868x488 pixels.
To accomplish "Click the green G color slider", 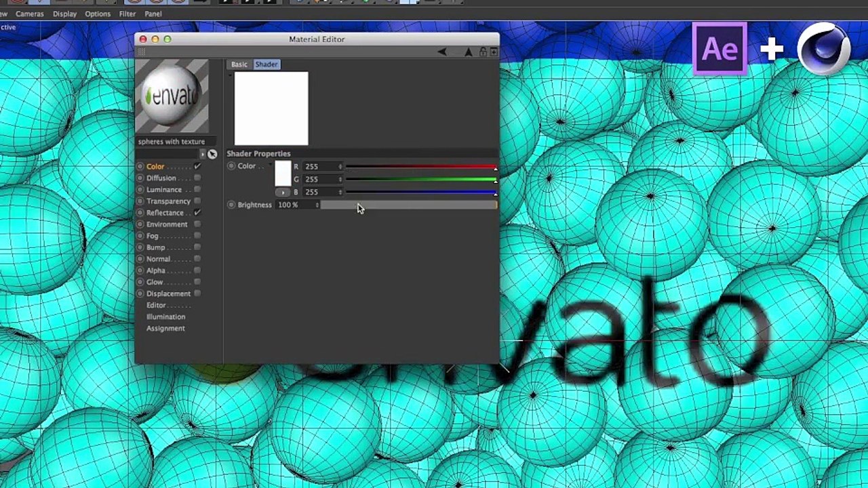I will click(x=421, y=180).
